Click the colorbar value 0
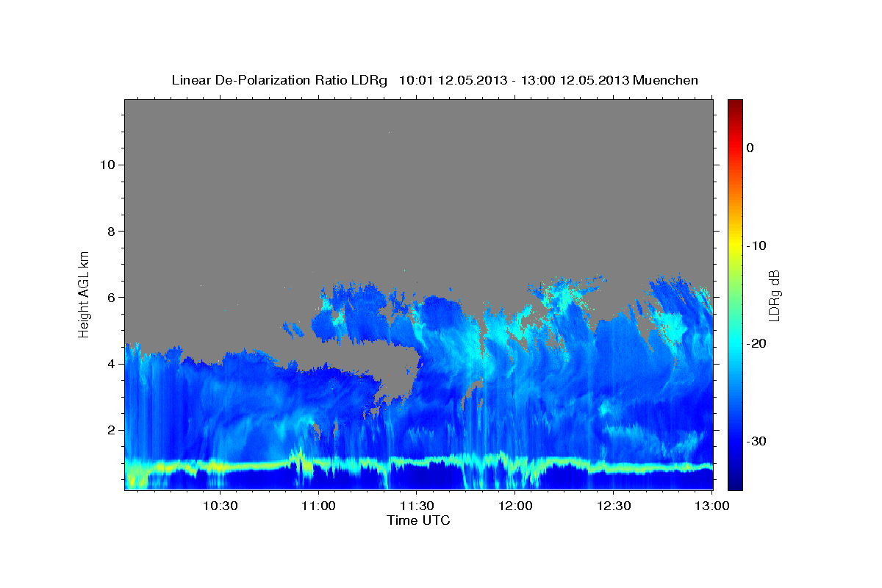 pyautogui.click(x=750, y=148)
